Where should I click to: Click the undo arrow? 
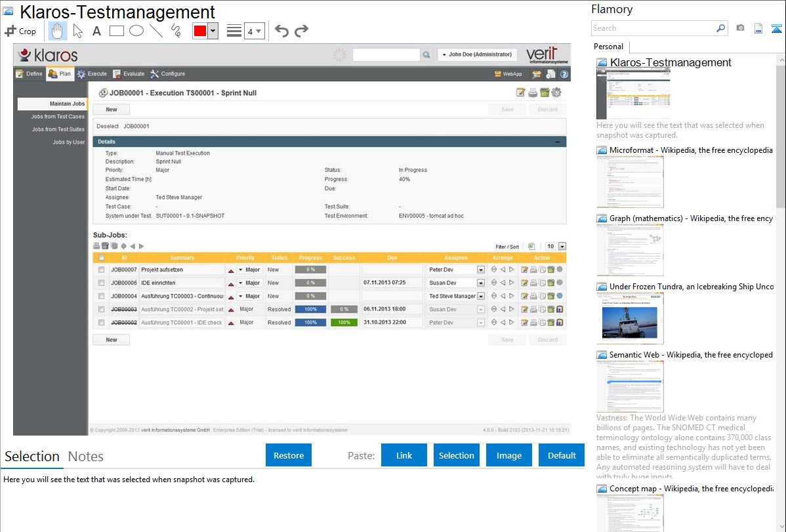[x=281, y=31]
